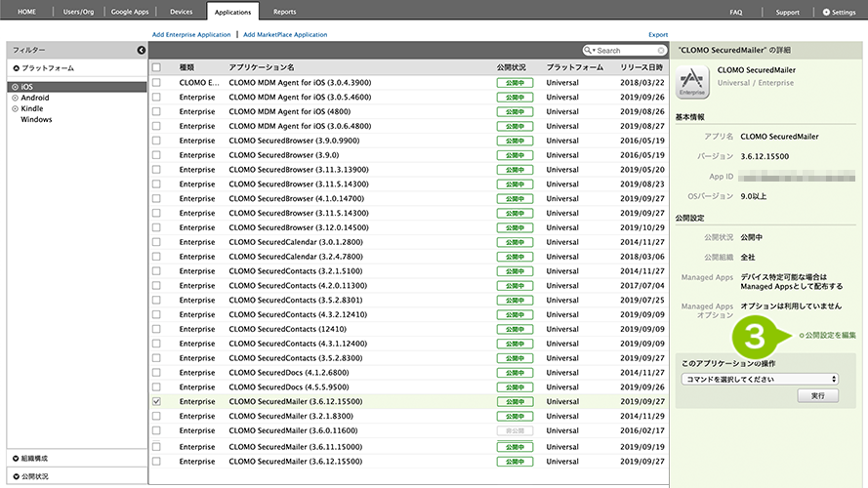Select CLOMO SecuredContacts (4.2.0.11300) row name

pos(298,286)
